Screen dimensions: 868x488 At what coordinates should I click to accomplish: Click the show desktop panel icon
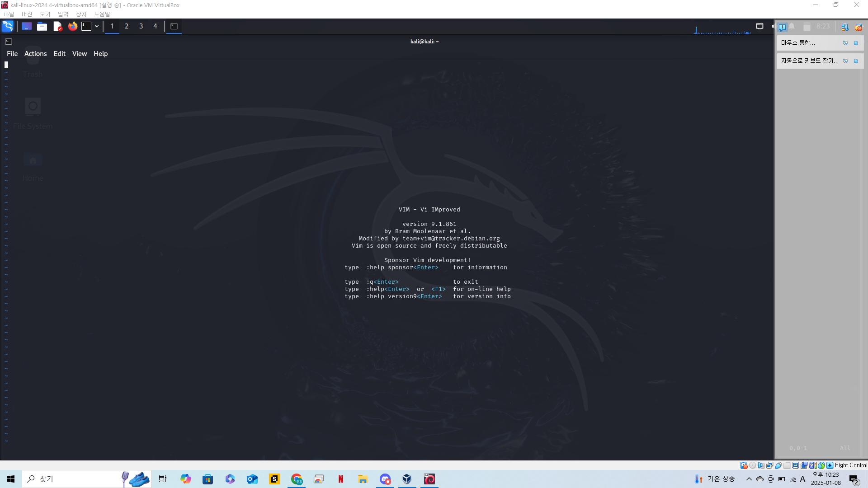(27, 26)
